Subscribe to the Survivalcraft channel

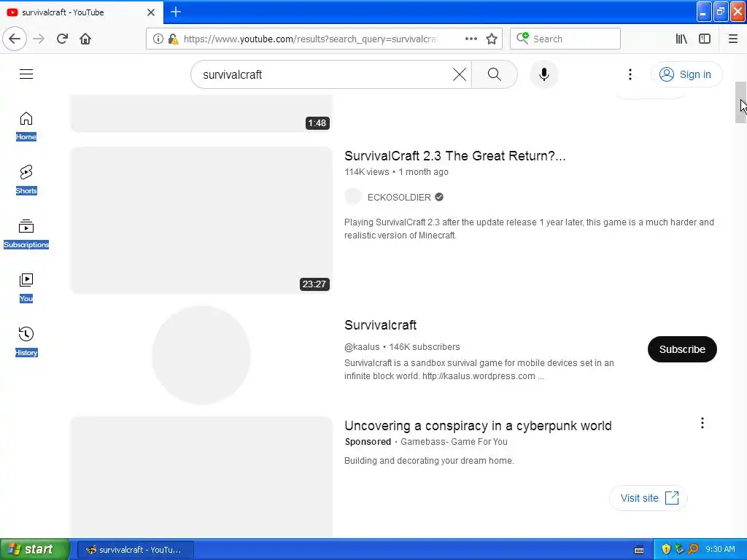682,349
